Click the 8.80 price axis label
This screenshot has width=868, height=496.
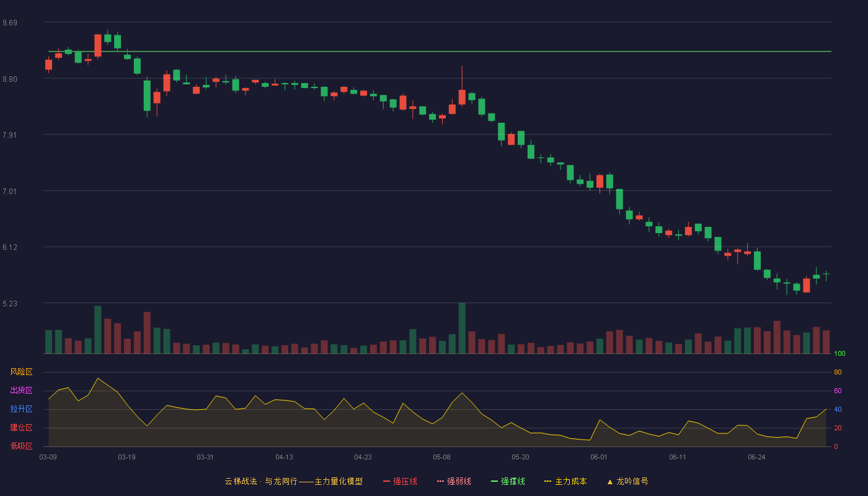point(10,79)
